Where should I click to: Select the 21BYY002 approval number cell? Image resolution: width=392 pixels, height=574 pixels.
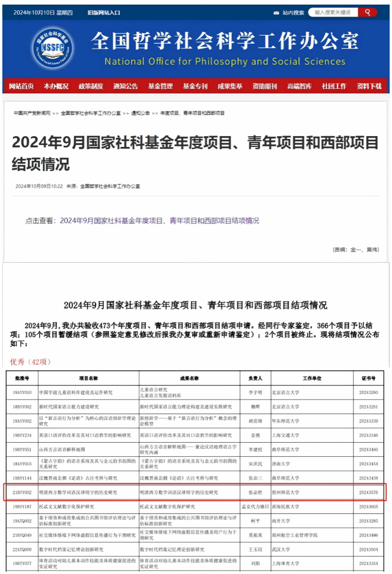[x=22, y=492]
